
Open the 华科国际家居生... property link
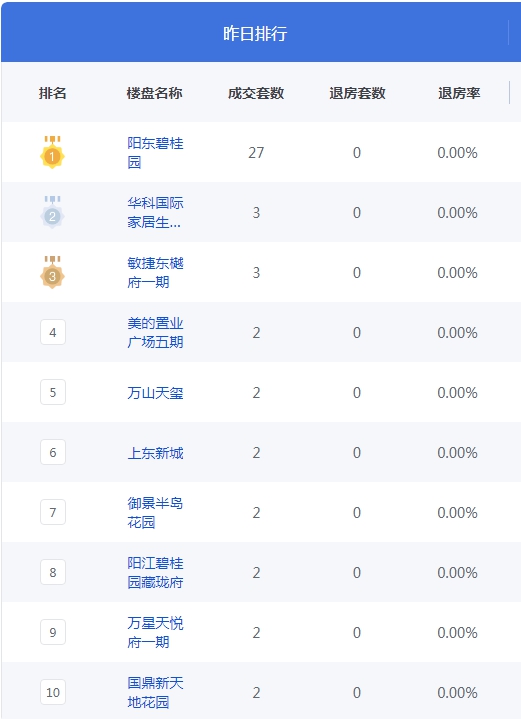[x=155, y=213]
